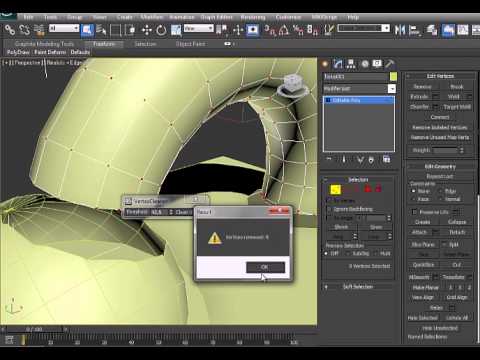480x360 pixels.
Task: Collapse the Edit Geometry rollout
Action: pos(440,166)
